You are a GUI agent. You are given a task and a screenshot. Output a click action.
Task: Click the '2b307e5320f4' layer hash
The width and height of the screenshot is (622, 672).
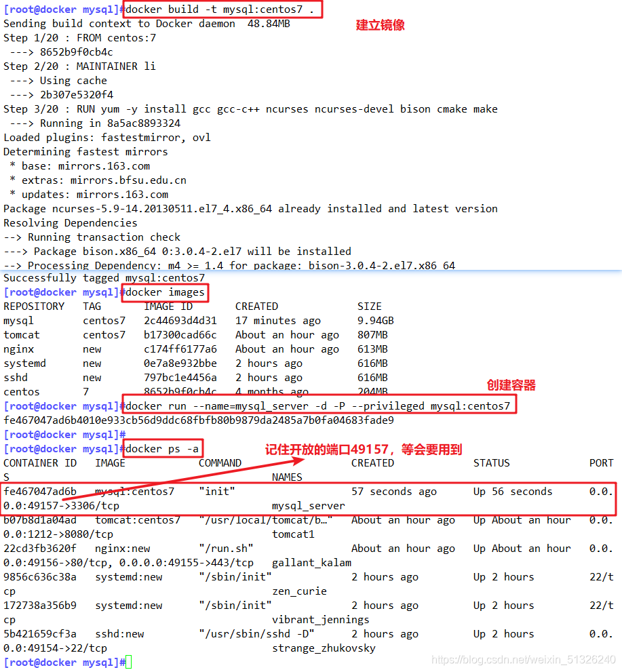(76, 94)
